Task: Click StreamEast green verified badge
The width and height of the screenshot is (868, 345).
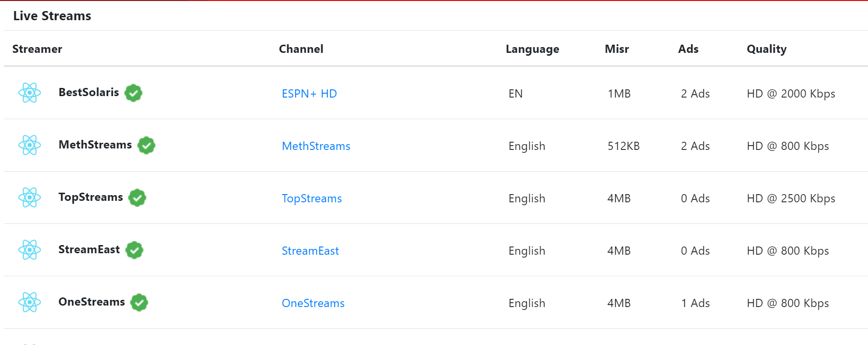Action: [134, 250]
